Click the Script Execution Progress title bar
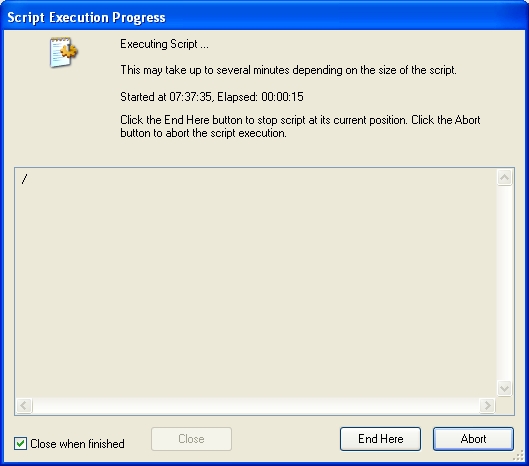The image size is (529, 466). click(x=264, y=17)
